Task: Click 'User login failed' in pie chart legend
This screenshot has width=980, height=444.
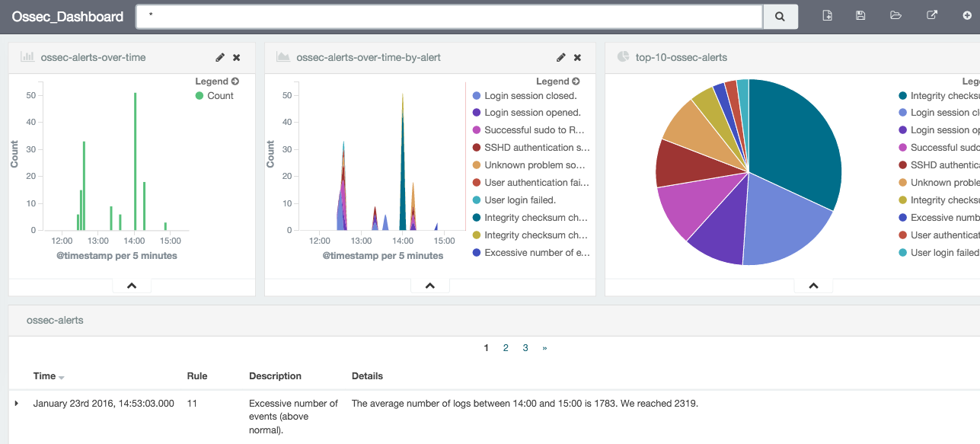Action: pyautogui.click(x=945, y=253)
